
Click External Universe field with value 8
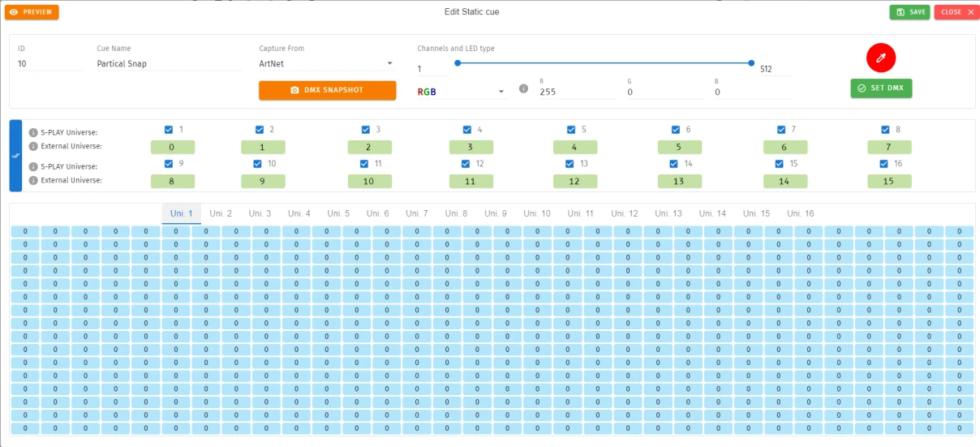click(172, 181)
